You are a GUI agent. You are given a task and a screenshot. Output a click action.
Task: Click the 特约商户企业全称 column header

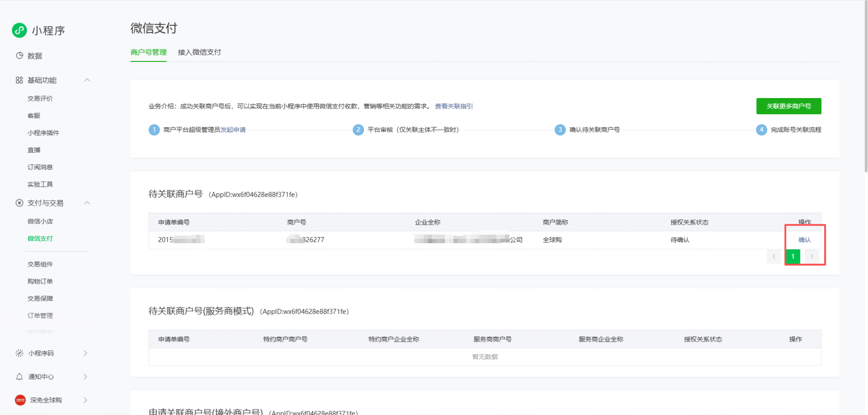point(394,339)
